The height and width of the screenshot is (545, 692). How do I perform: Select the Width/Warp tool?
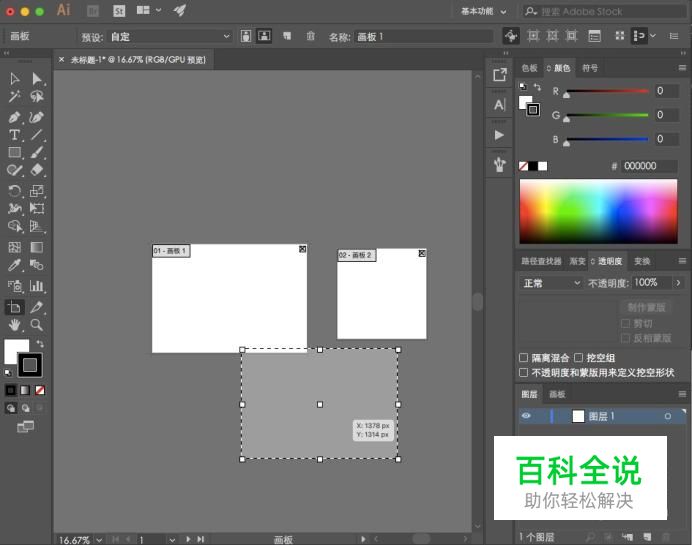coord(14,208)
